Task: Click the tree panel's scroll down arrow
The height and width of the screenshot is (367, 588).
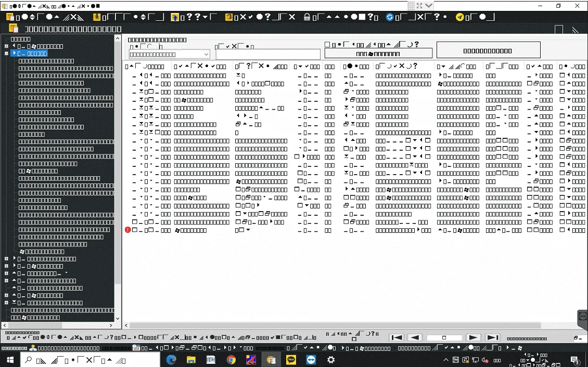Action: pos(118,319)
